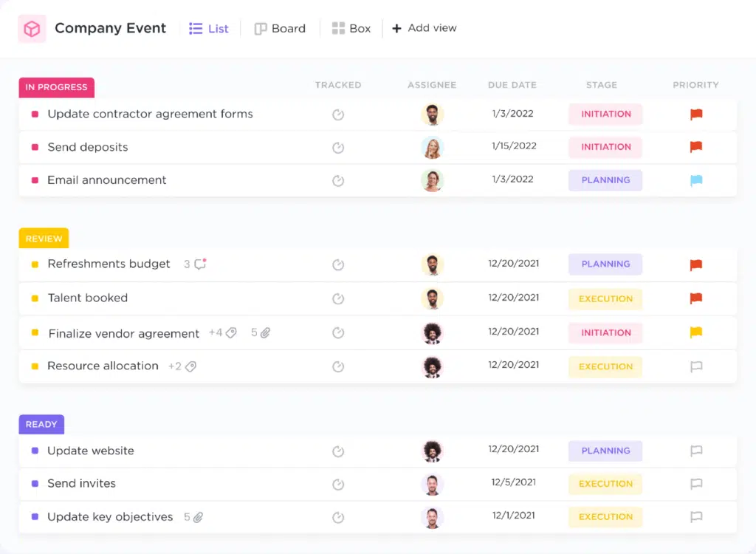Switch to the Box view tab

click(x=351, y=29)
